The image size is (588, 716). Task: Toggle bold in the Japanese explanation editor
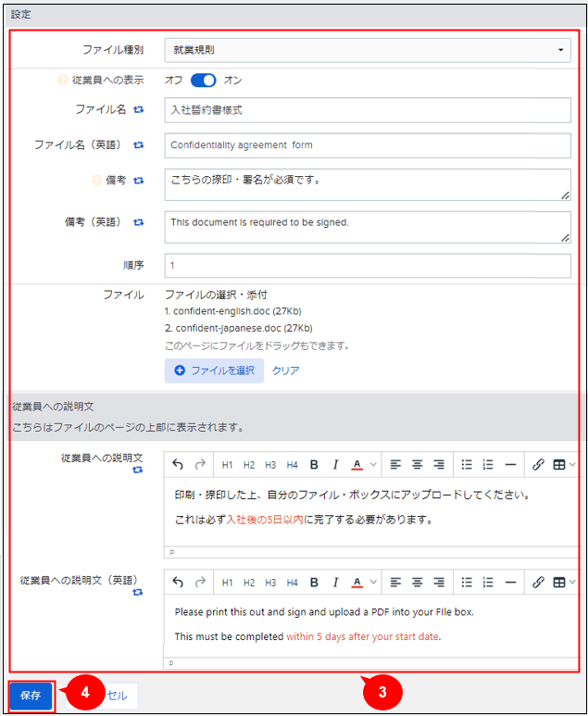pyautogui.click(x=314, y=464)
